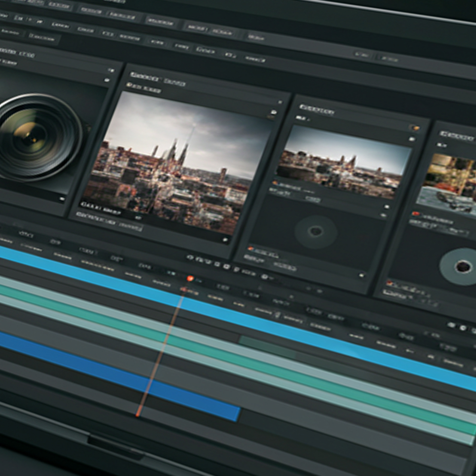This screenshot has height=476, width=476.
Task: Select the teal green timeline track
Action: pos(238,359)
